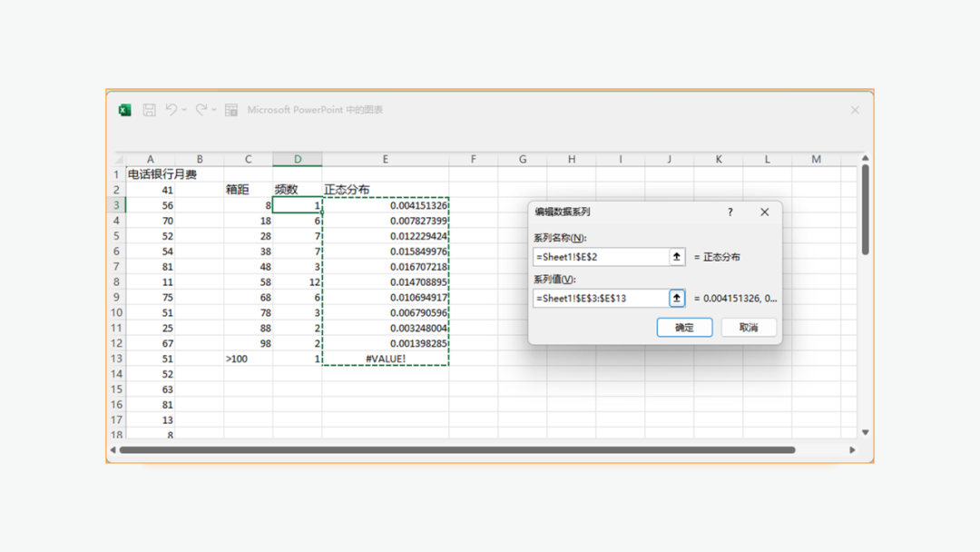Image resolution: width=980 pixels, height=552 pixels.
Task: Click the 频数 header cell
Action: [x=298, y=190]
